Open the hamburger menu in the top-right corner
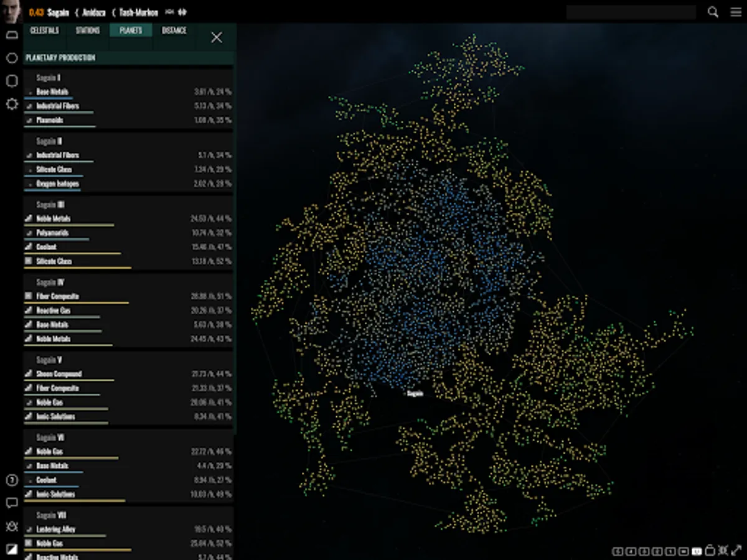This screenshot has height=560, width=747. click(736, 12)
